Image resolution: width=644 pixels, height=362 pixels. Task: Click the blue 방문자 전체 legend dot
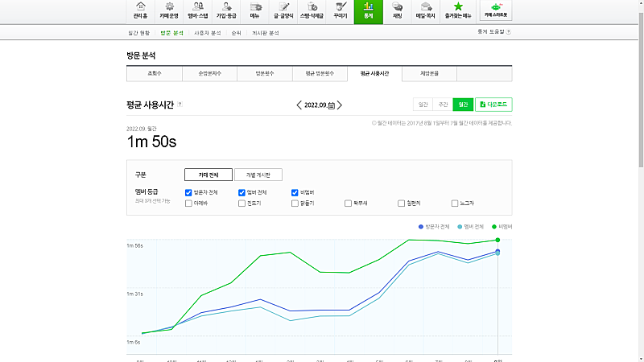420,227
